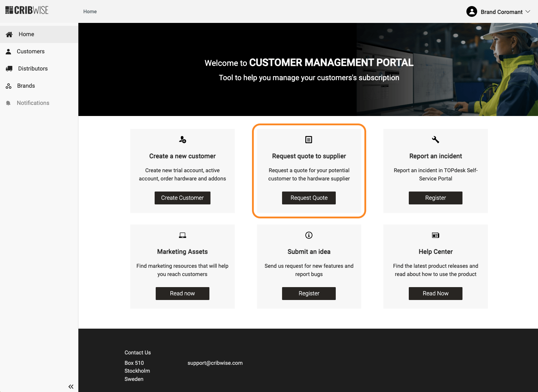Screen dimensions: 538x392
Task: Click the Home breadcrumb at top
Action: pos(90,11)
